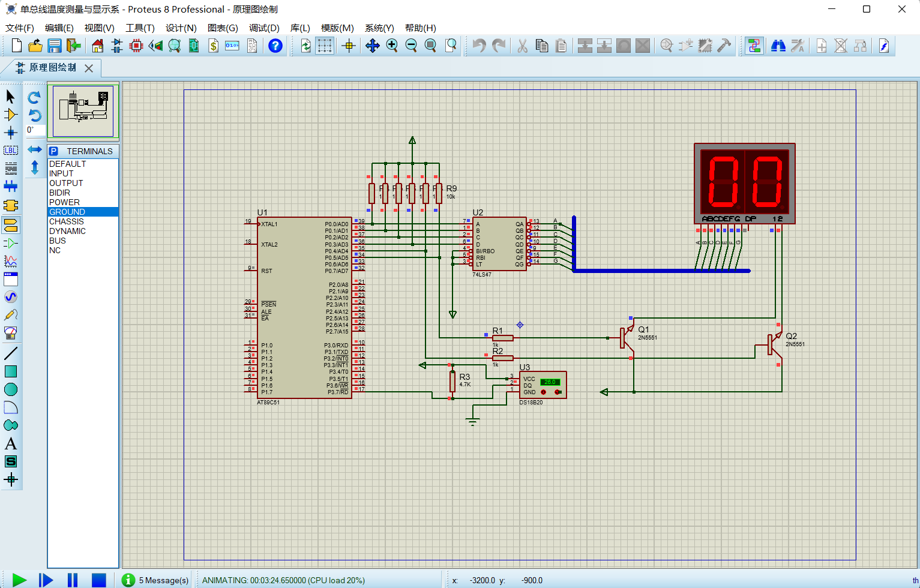
Task: Stop the simulation with the square button
Action: click(98, 580)
